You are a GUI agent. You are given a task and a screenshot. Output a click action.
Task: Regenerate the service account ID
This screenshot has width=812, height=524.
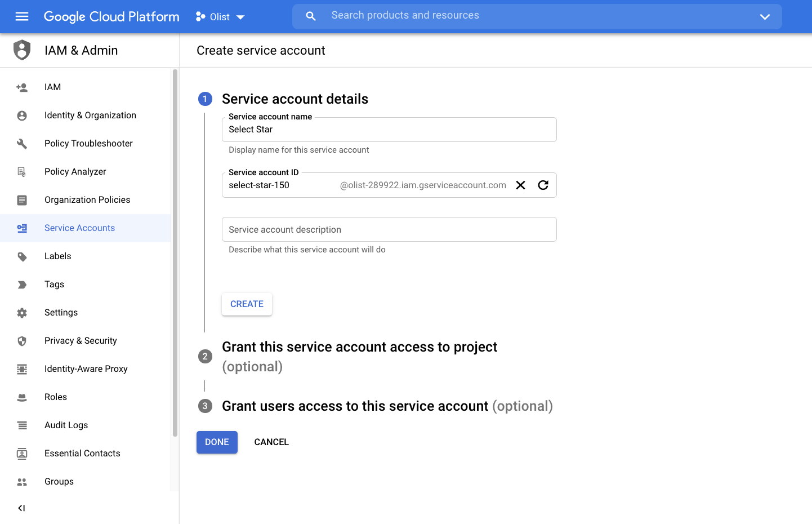click(543, 185)
